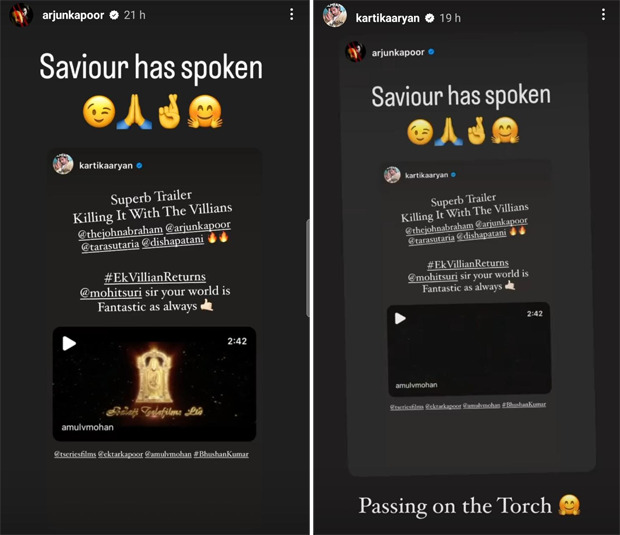Open the Balaji Telefilms video thumbnail
The image size is (620, 535).
[x=154, y=384]
